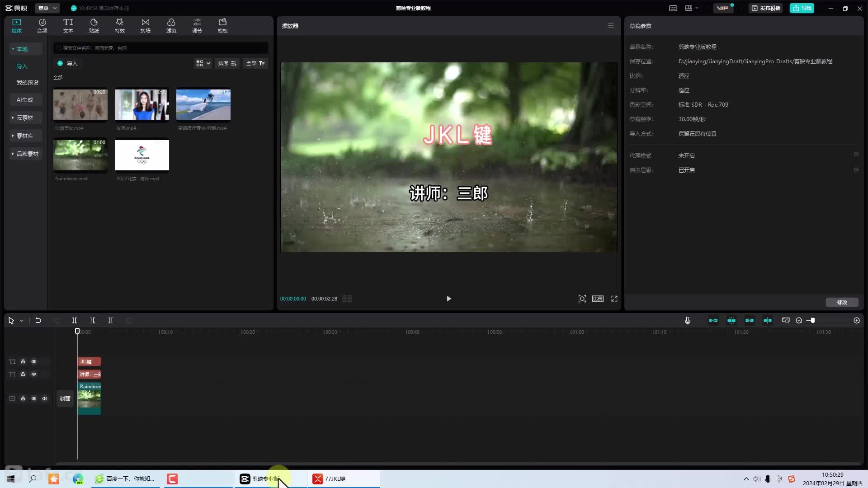
Task: Click the timeline fit-to-window ruler icon
Action: click(x=786, y=320)
